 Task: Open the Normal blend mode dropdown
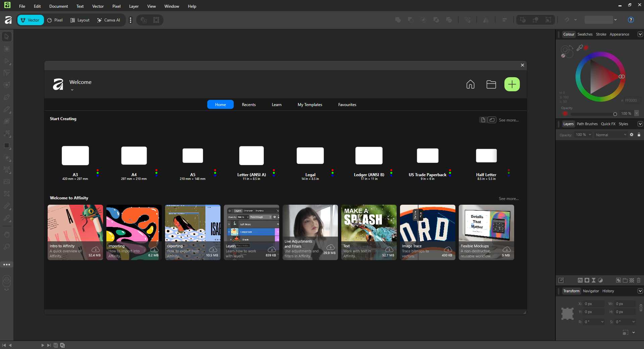pos(611,135)
